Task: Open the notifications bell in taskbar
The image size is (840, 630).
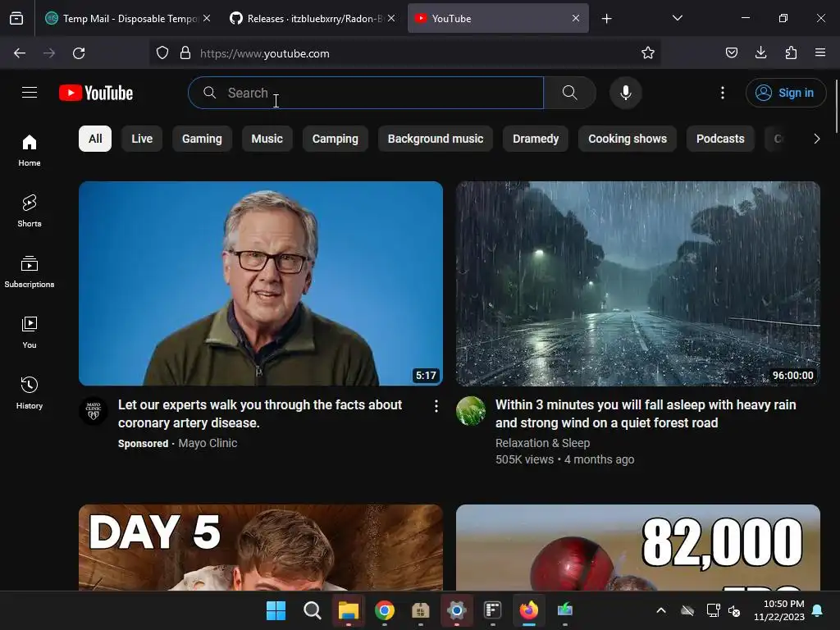Action: pos(818,610)
